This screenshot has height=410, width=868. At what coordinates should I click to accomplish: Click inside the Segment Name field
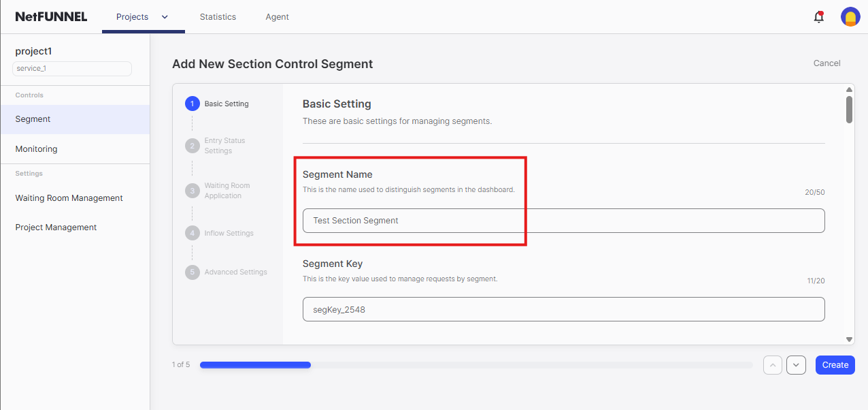coord(563,220)
